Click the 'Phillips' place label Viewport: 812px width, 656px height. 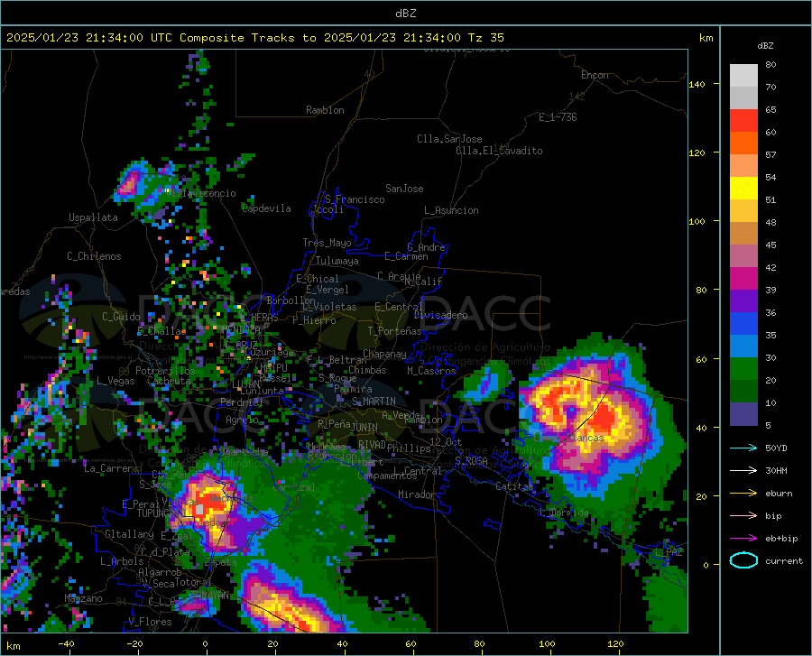pos(409,448)
